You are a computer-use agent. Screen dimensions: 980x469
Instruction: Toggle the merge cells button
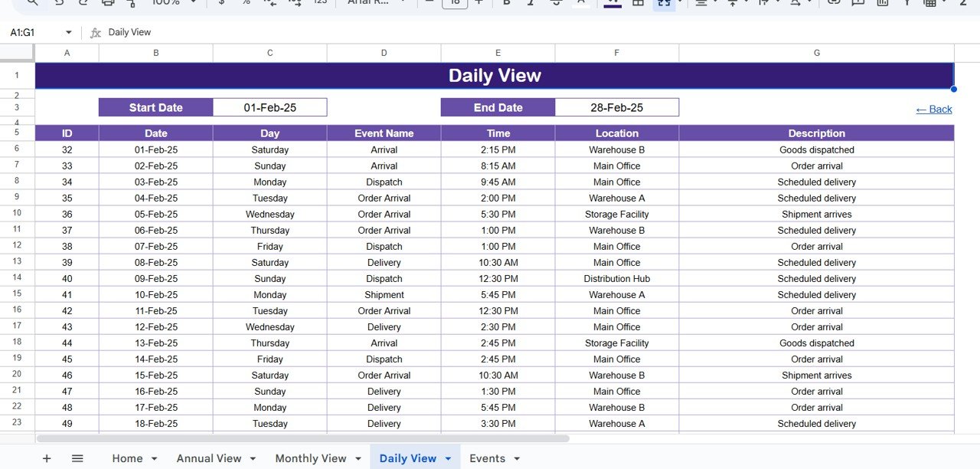(x=661, y=2)
